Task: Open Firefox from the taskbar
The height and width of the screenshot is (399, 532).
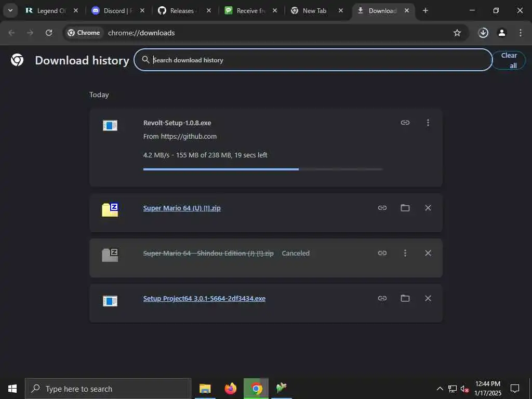Action: pyautogui.click(x=230, y=388)
